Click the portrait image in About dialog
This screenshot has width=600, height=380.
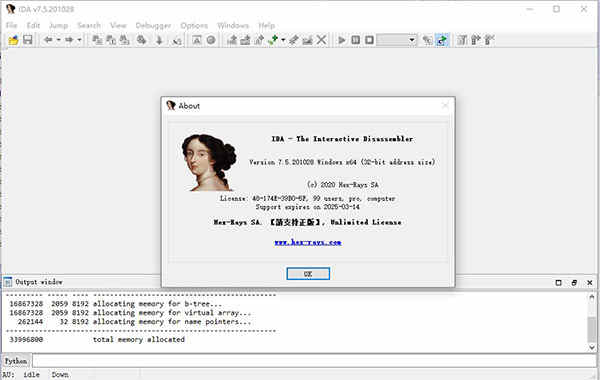click(x=209, y=163)
